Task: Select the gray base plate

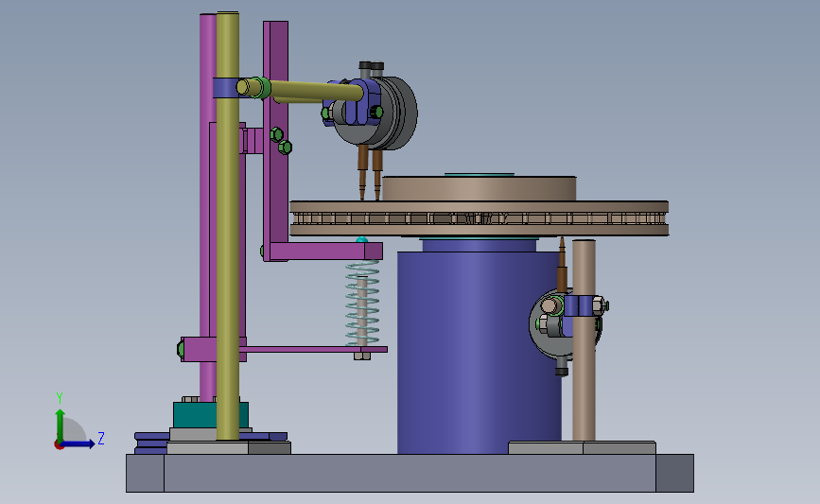Action: point(410,473)
